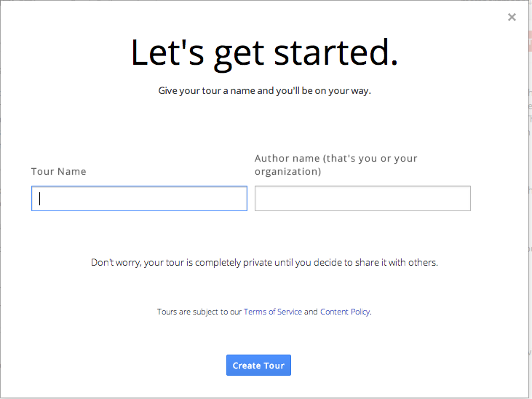The height and width of the screenshot is (399, 532).
Task: Click the Give your tour a name subtitle
Action: click(x=264, y=91)
